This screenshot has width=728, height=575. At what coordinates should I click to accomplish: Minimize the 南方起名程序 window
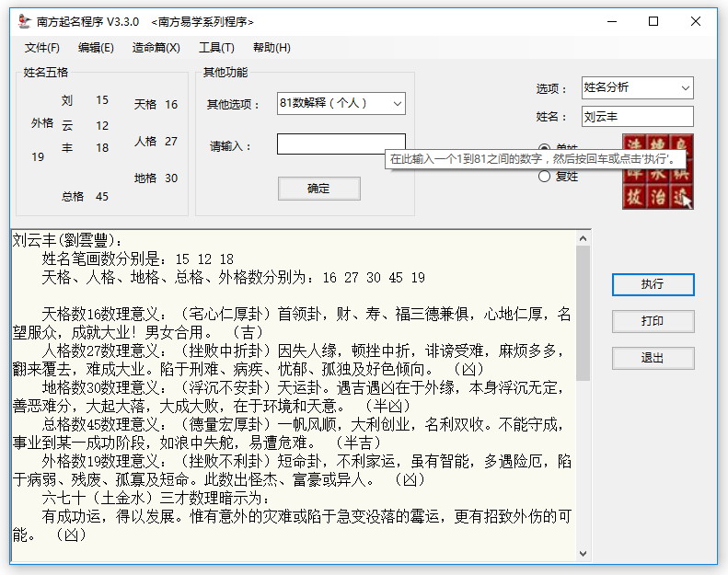pos(612,21)
